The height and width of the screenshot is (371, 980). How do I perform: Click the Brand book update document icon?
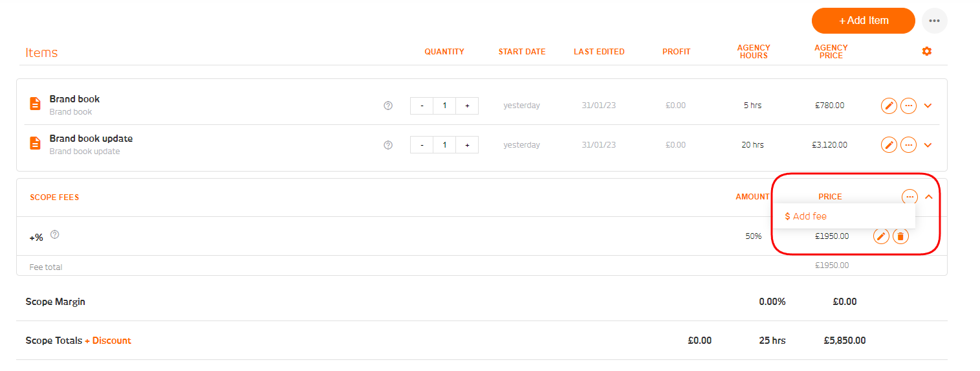coord(35,144)
